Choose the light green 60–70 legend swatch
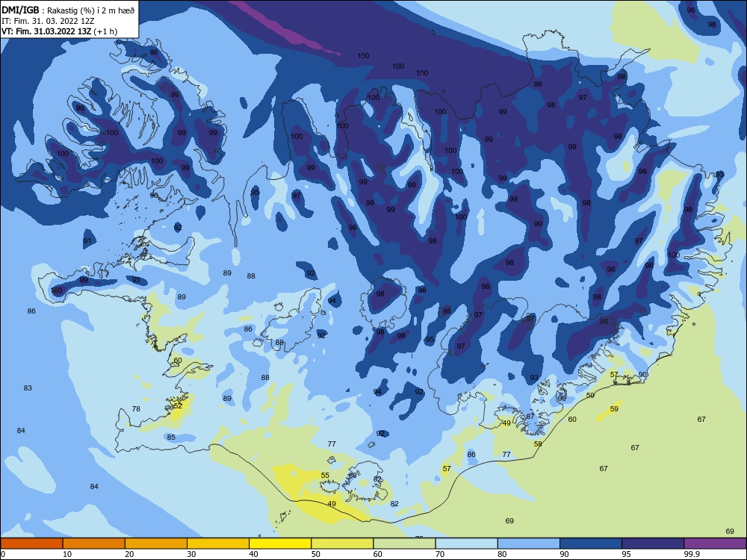This screenshot has height=560, width=747. pyautogui.click(x=404, y=544)
